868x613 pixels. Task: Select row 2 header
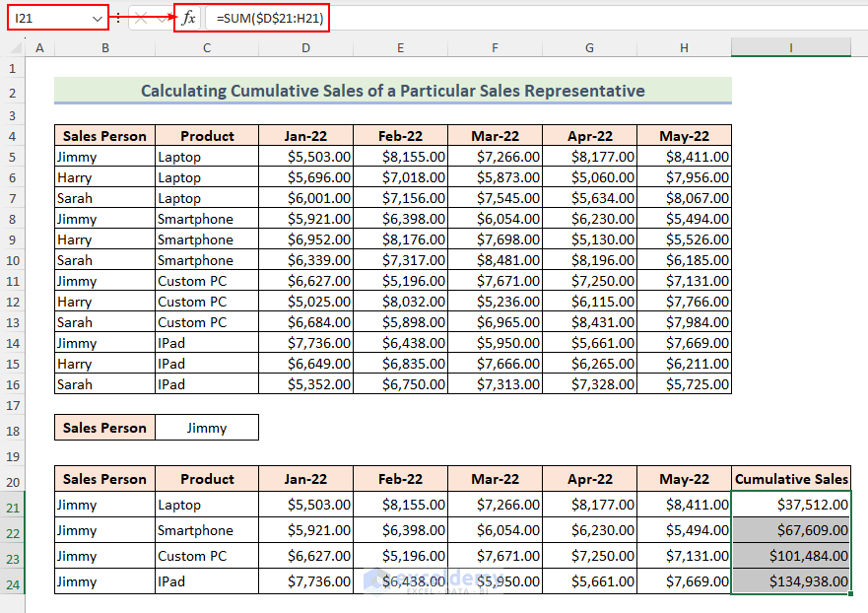[x=12, y=92]
